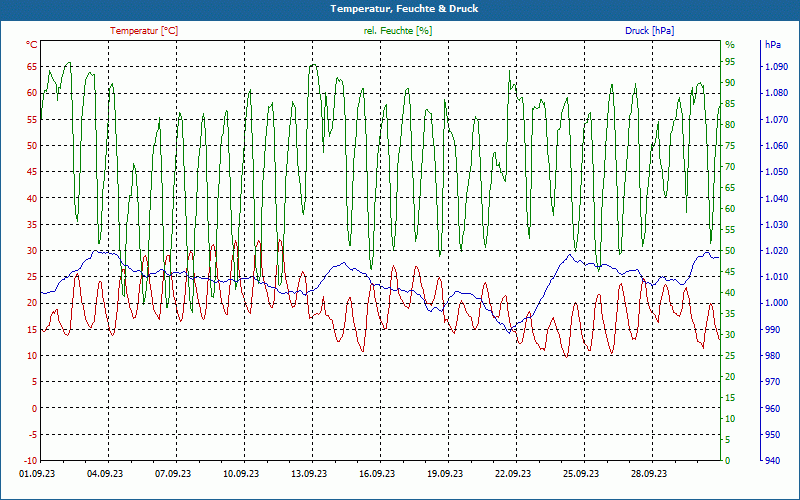Image resolution: width=800 pixels, height=500 pixels.
Task: Click green humidity axis value "80"
Action: (730, 124)
